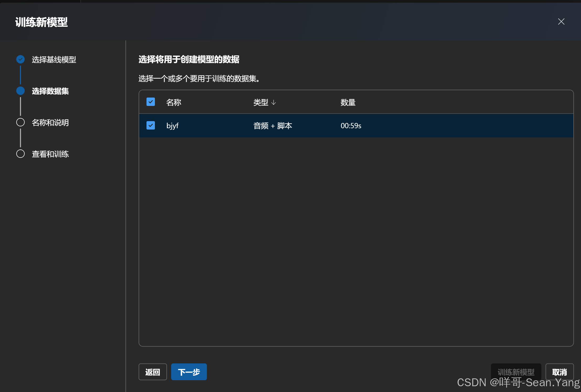
Task: Sort datasets by 名称 column header
Action: (x=174, y=102)
